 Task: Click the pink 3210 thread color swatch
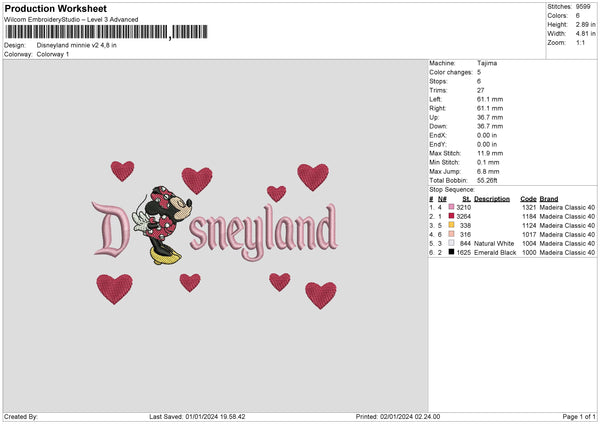pyautogui.click(x=451, y=207)
